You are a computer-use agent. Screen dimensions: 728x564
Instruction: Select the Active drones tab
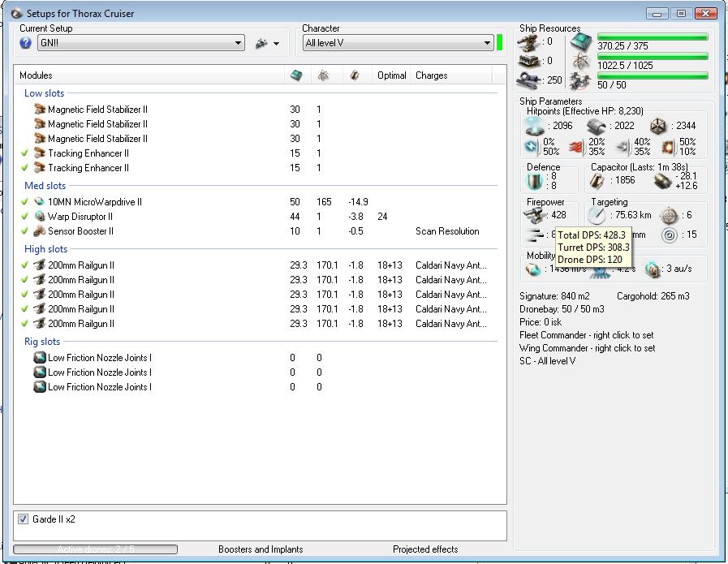click(95, 549)
